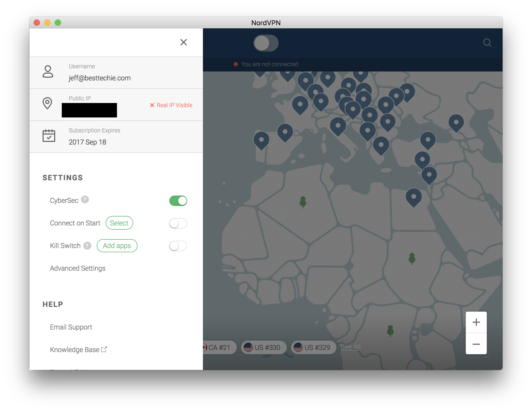Enable the Kill Switch toggle
The width and height of the screenshot is (532, 412).
(x=178, y=246)
